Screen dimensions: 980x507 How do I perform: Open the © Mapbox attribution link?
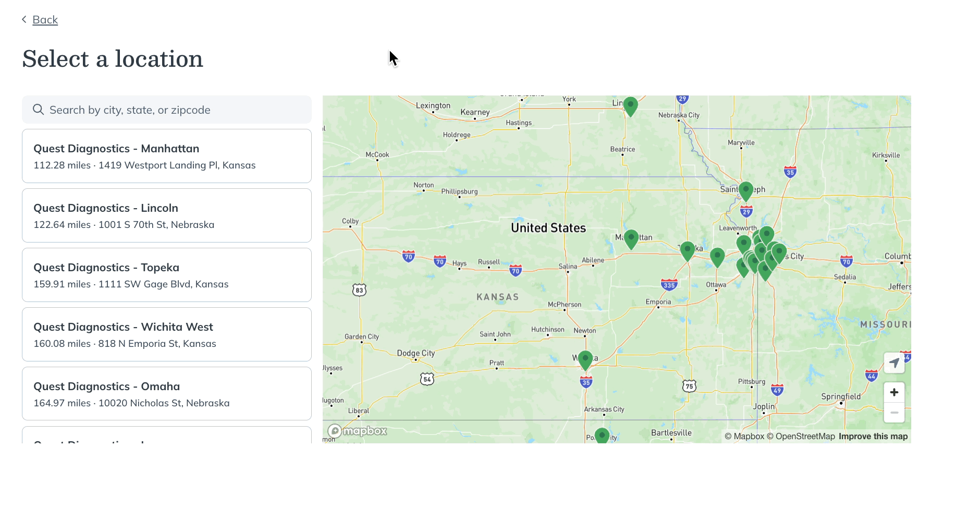pos(744,437)
